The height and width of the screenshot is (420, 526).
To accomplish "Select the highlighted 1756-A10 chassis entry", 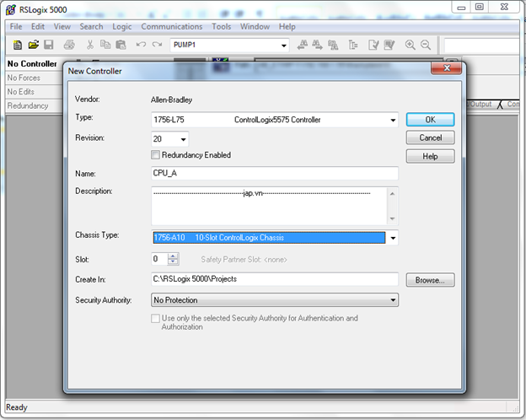I will coord(269,238).
